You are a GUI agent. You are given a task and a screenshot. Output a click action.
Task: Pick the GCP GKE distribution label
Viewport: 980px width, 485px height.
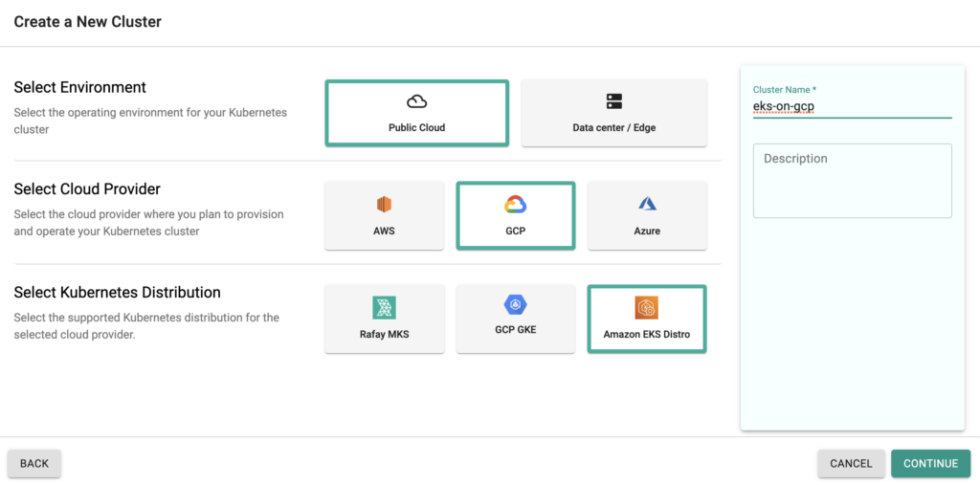point(516,329)
